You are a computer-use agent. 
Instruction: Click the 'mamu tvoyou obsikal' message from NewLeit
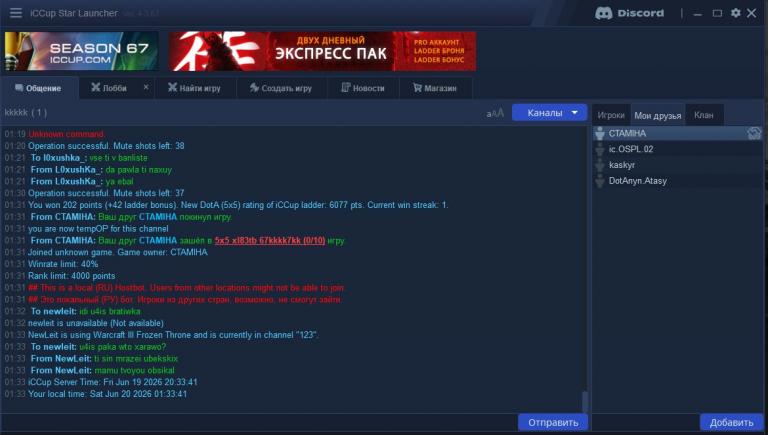point(134,370)
